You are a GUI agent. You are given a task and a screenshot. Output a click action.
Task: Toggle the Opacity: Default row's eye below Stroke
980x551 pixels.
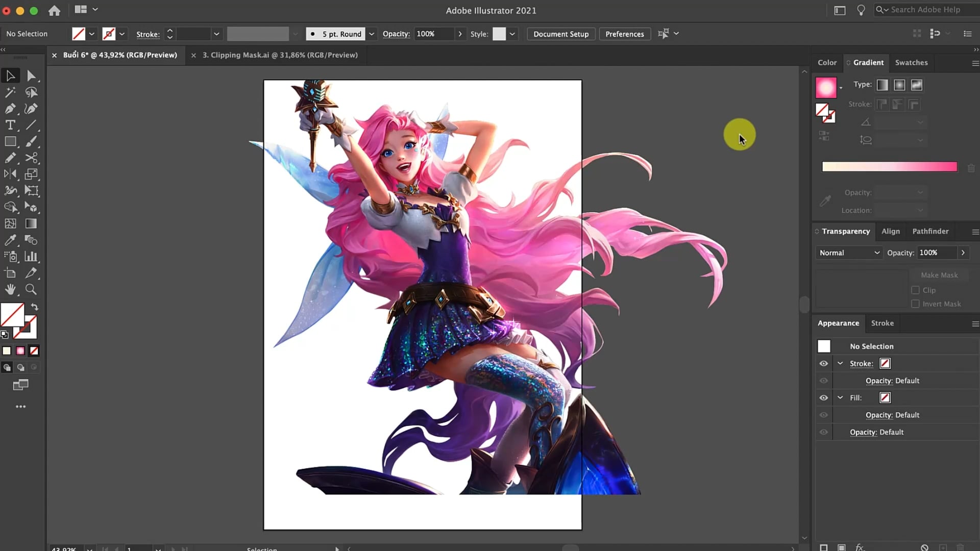tap(823, 381)
